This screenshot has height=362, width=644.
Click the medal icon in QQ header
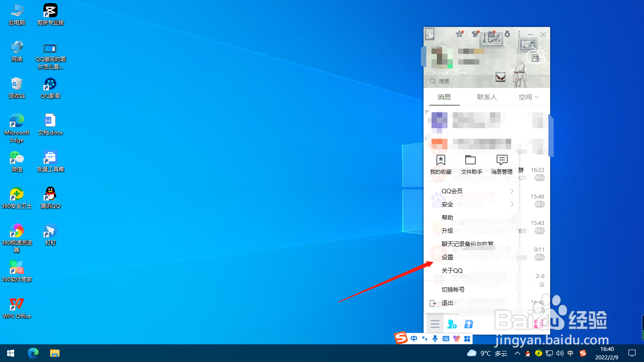pos(507,34)
